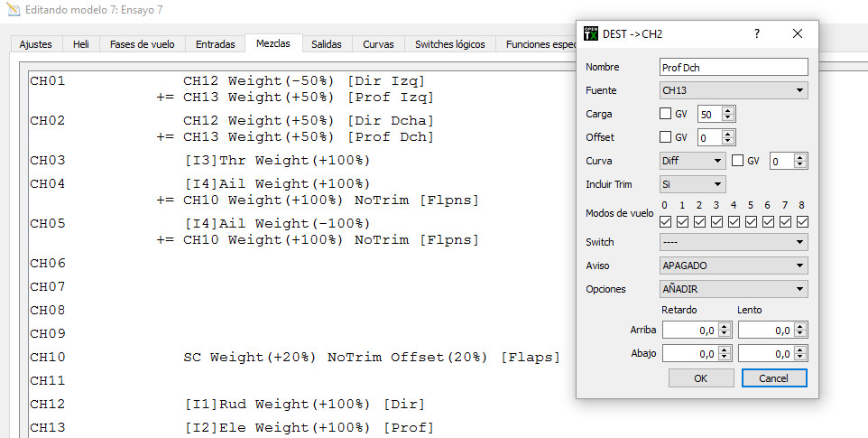Tick the GV checkbox next to Offset
Viewport: 868px width, 438px height.
(x=666, y=137)
